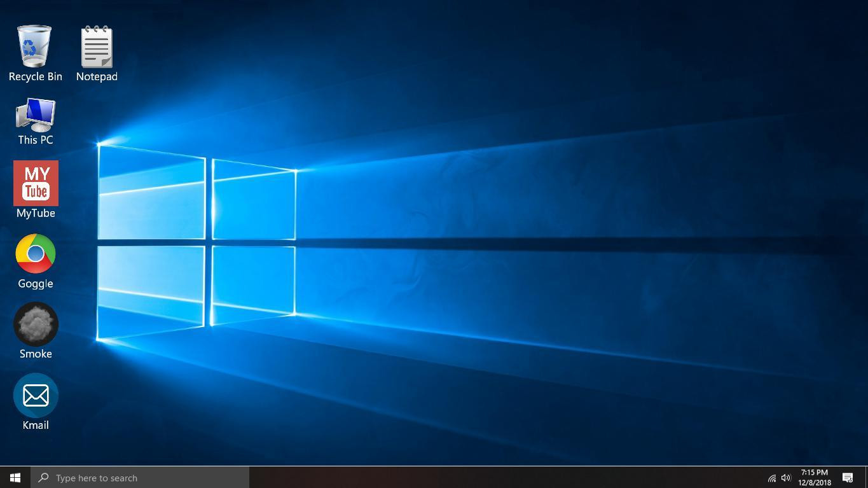Click the Smoke app icon
The width and height of the screenshot is (868, 488).
coord(36,324)
